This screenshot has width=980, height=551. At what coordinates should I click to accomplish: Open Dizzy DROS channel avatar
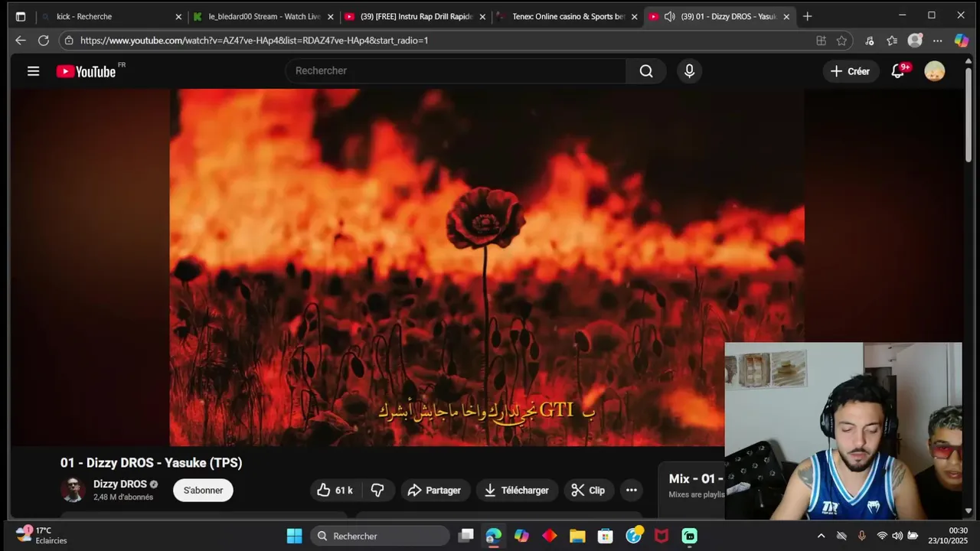tap(73, 490)
